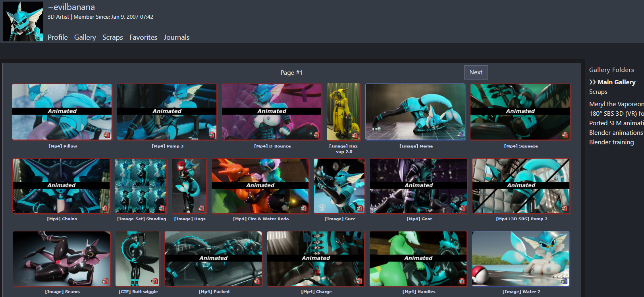
Task: Open the thumbnail above '[Mp4] Squeeze'
Action: (x=520, y=112)
